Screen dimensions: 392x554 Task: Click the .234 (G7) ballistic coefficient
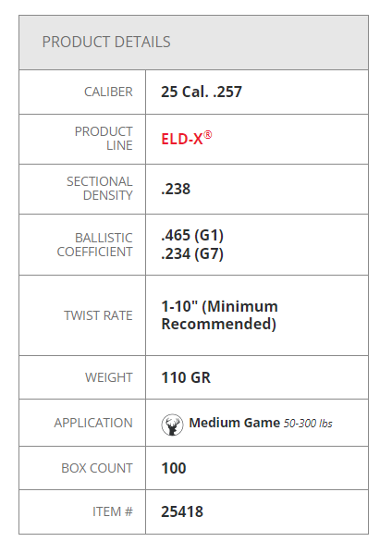pos(192,253)
